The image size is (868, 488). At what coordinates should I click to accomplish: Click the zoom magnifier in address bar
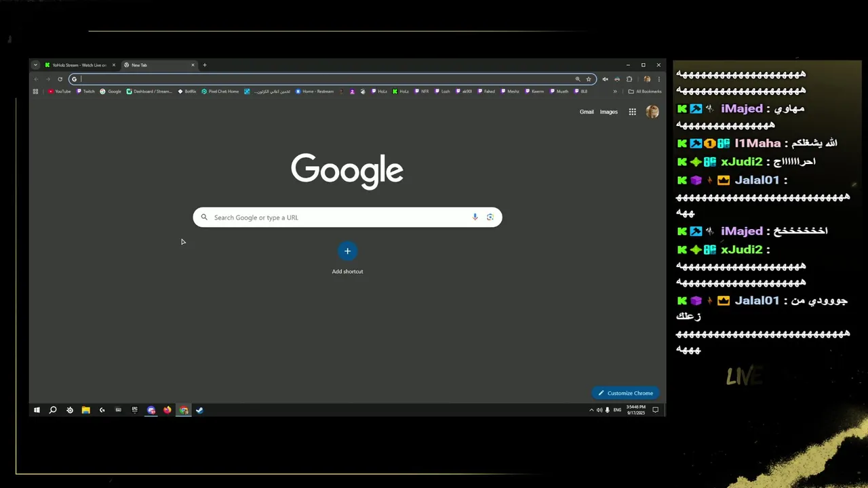point(578,79)
